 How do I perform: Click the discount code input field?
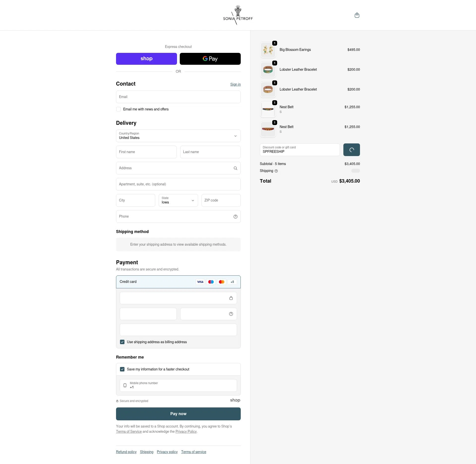(299, 151)
